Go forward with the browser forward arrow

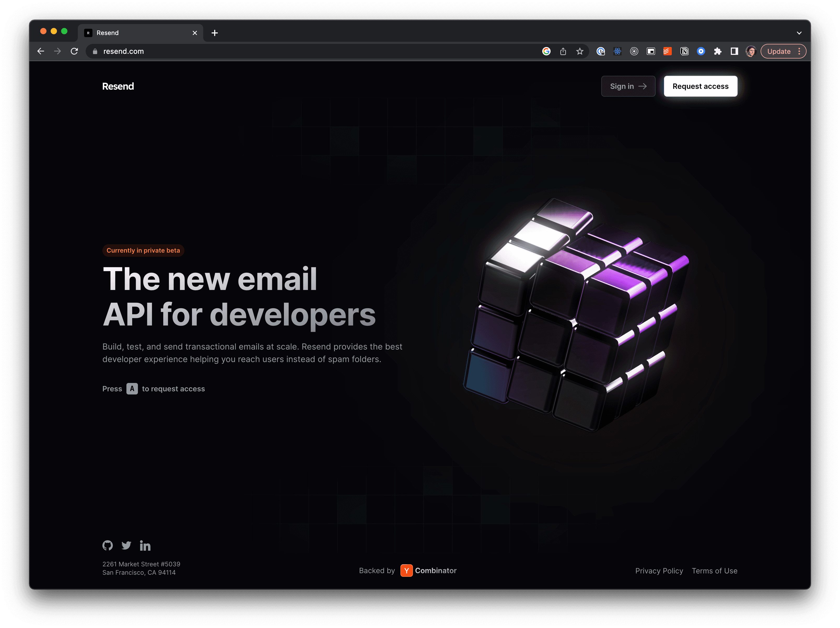(x=57, y=51)
